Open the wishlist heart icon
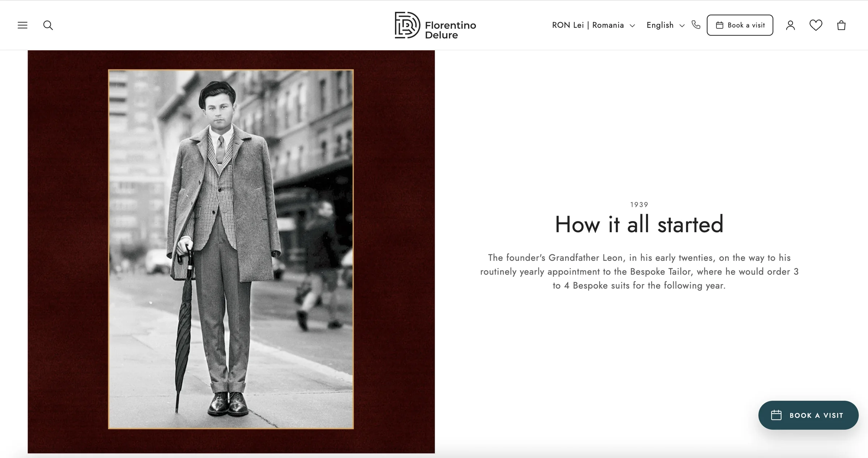The width and height of the screenshot is (868, 458). 816,25
